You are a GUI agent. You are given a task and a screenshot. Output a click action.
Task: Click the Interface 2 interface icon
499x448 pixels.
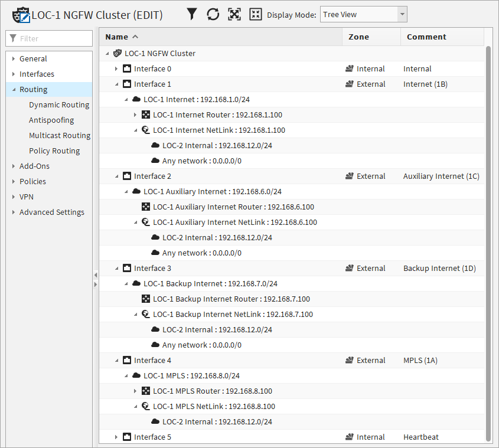point(127,176)
